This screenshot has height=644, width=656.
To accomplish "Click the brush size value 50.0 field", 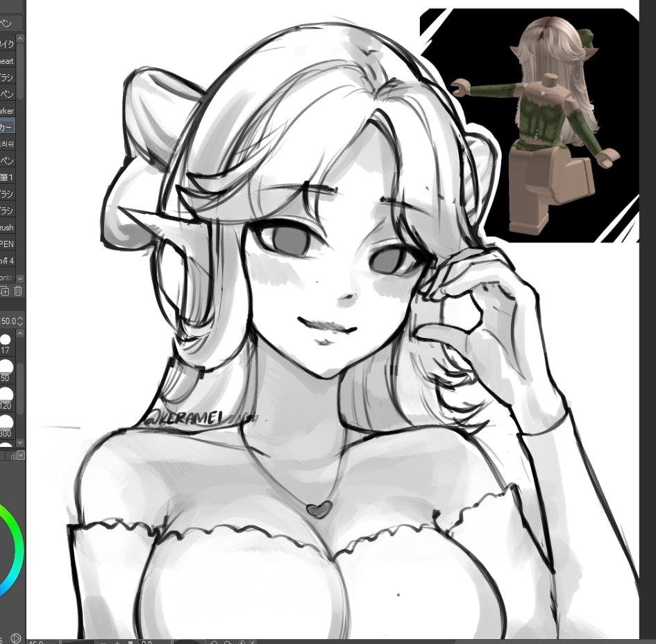I will (8, 321).
